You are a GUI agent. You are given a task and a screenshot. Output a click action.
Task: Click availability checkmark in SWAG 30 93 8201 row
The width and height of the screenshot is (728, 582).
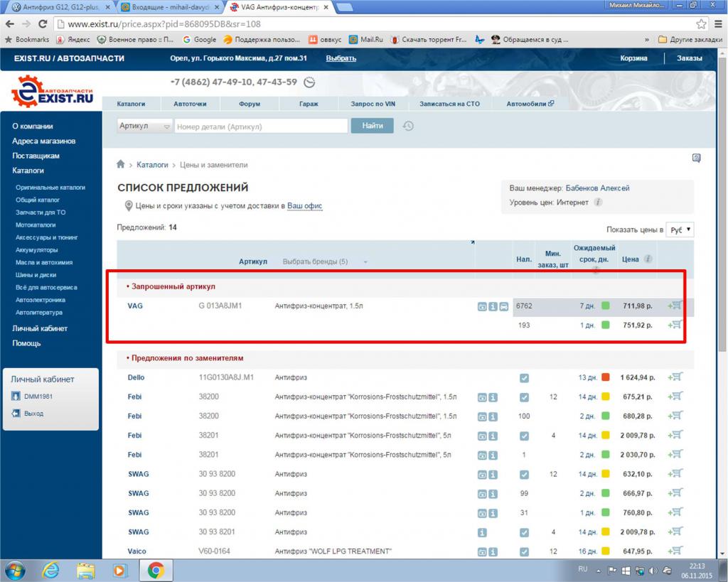524,532
